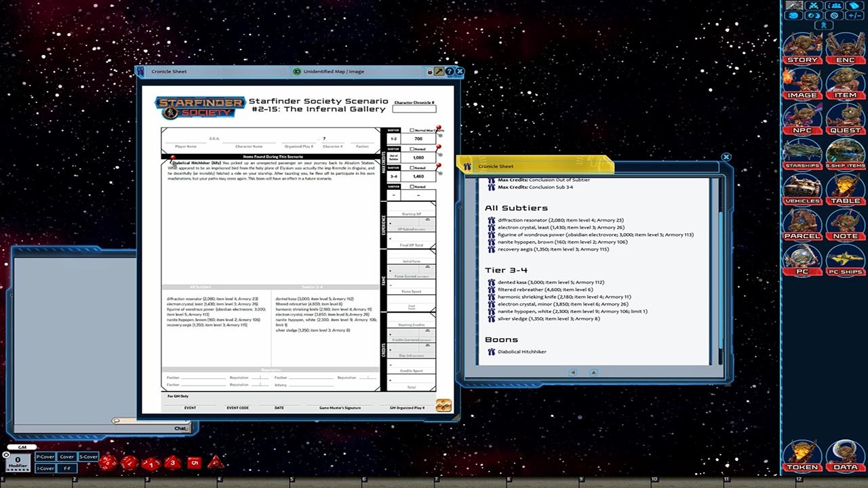Enable the F-F flat-footed toggle

66,466
